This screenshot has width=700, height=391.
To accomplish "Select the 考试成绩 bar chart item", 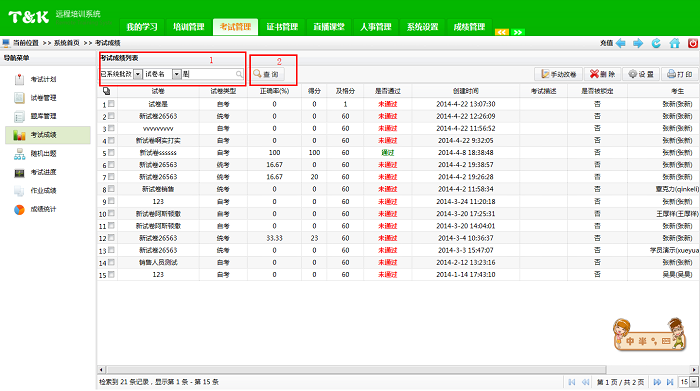I will tap(47, 135).
